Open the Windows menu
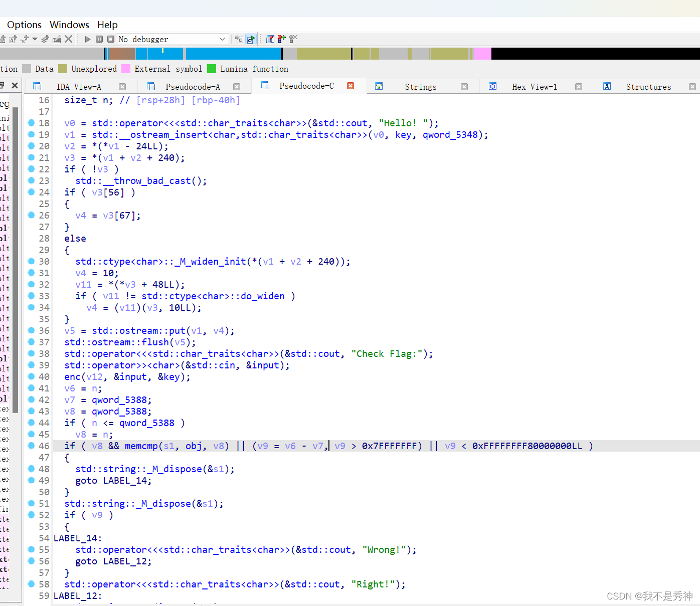This screenshot has height=606, width=700. click(69, 25)
